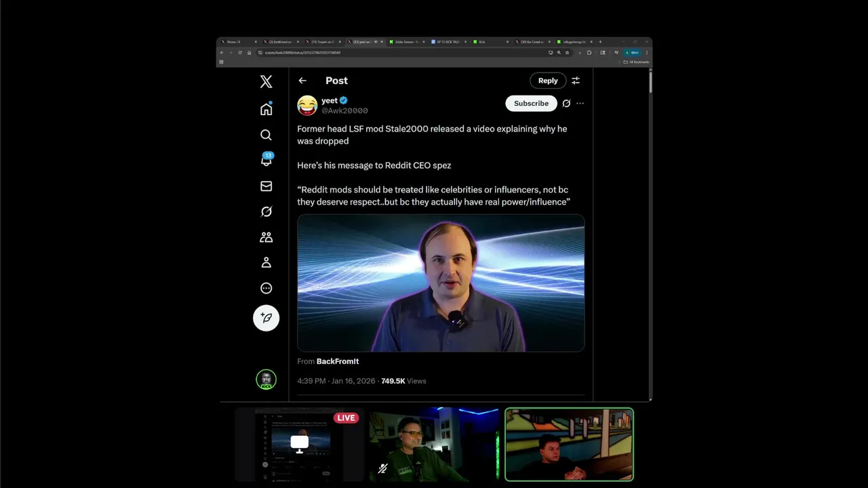
Task: Go back with the Post arrow
Action: tap(302, 81)
